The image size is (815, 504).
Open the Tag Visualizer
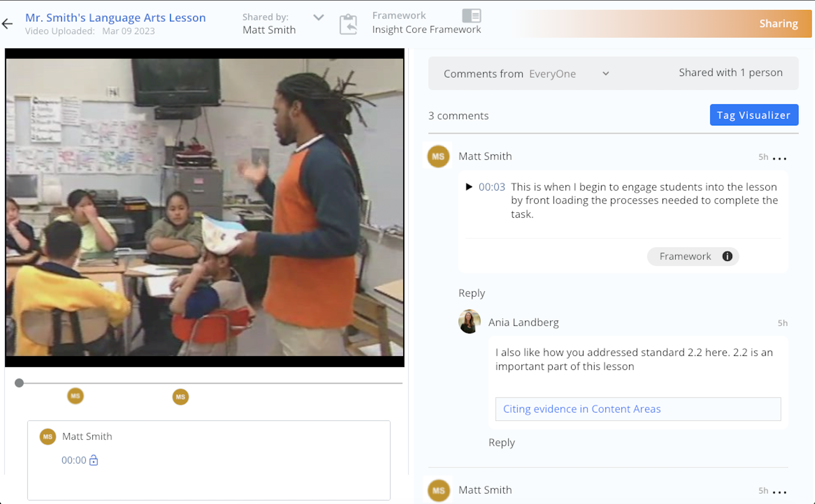pyautogui.click(x=754, y=115)
